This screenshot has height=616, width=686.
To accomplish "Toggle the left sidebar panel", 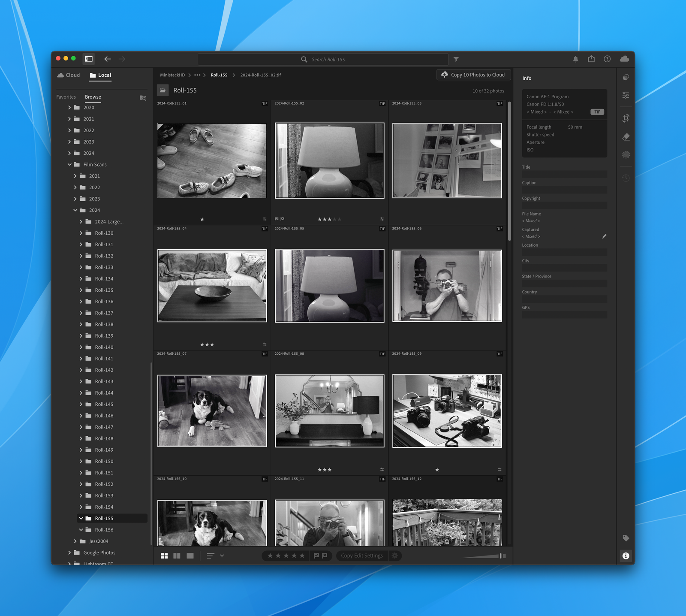I will point(89,59).
